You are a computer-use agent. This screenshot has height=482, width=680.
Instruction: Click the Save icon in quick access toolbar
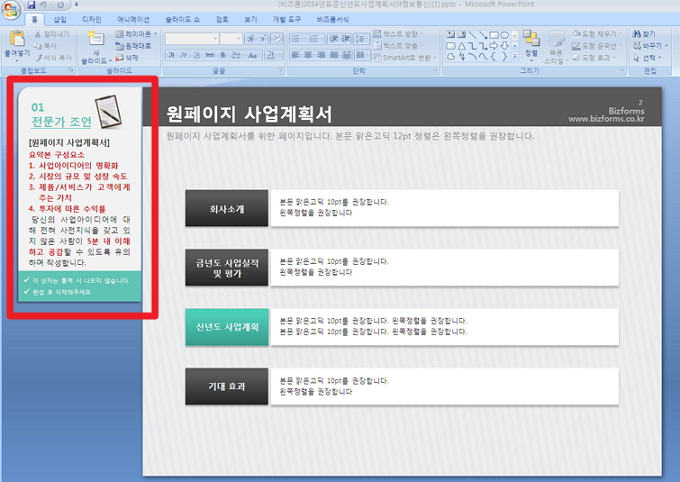pyautogui.click(x=31, y=5)
